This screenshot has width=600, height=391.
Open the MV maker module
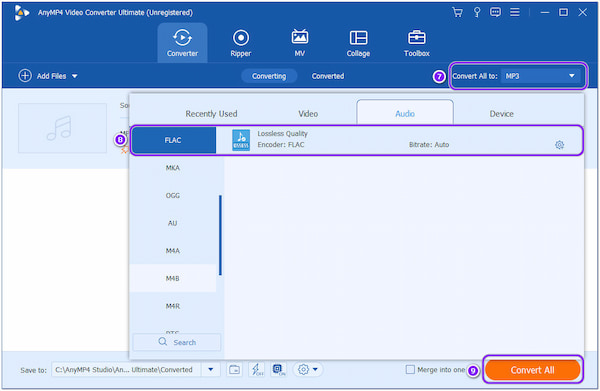[300, 42]
